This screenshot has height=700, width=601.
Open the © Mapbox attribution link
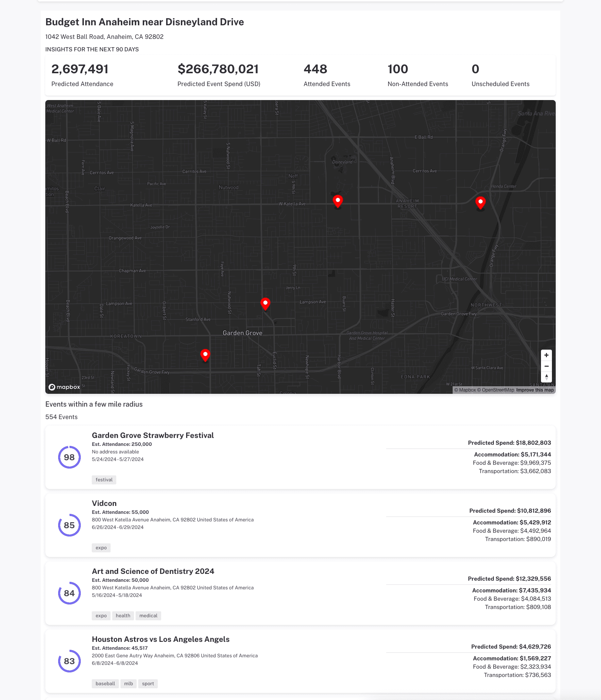tap(465, 390)
